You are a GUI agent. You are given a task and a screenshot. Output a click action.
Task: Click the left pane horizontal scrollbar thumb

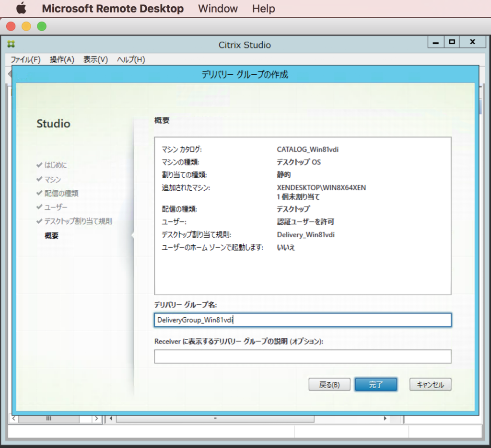(49, 419)
